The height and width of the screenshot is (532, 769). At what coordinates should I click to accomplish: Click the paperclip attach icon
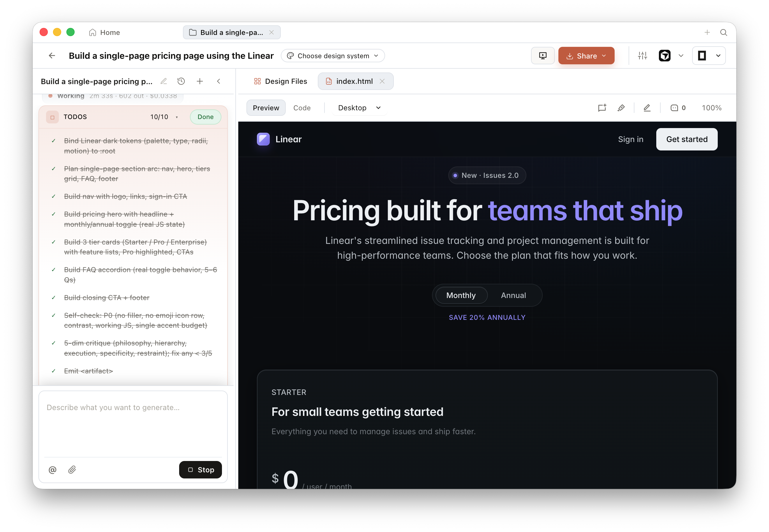coord(72,470)
